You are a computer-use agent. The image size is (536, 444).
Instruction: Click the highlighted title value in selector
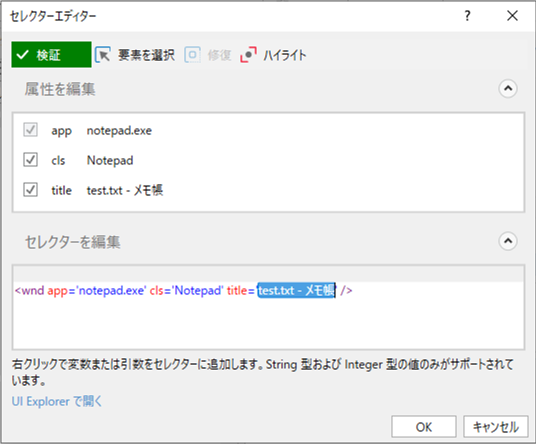tap(296, 291)
